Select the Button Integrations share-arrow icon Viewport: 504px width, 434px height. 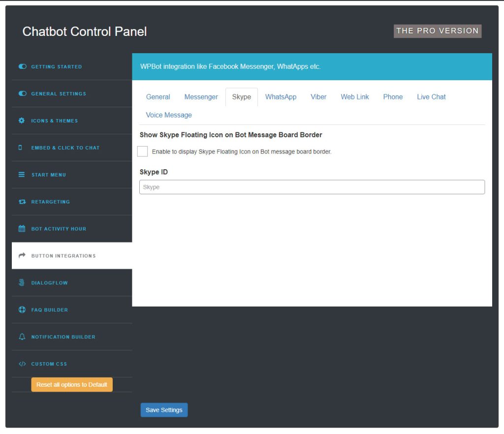pyautogui.click(x=22, y=255)
